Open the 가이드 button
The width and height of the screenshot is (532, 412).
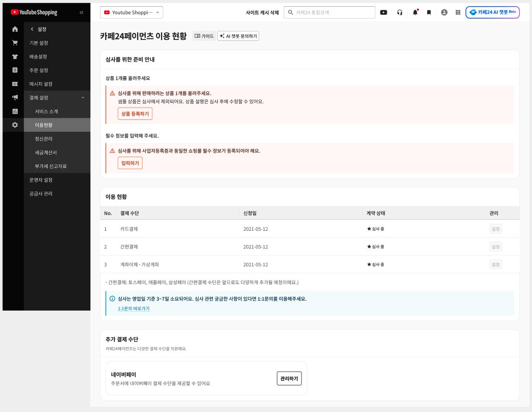(204, 36)
